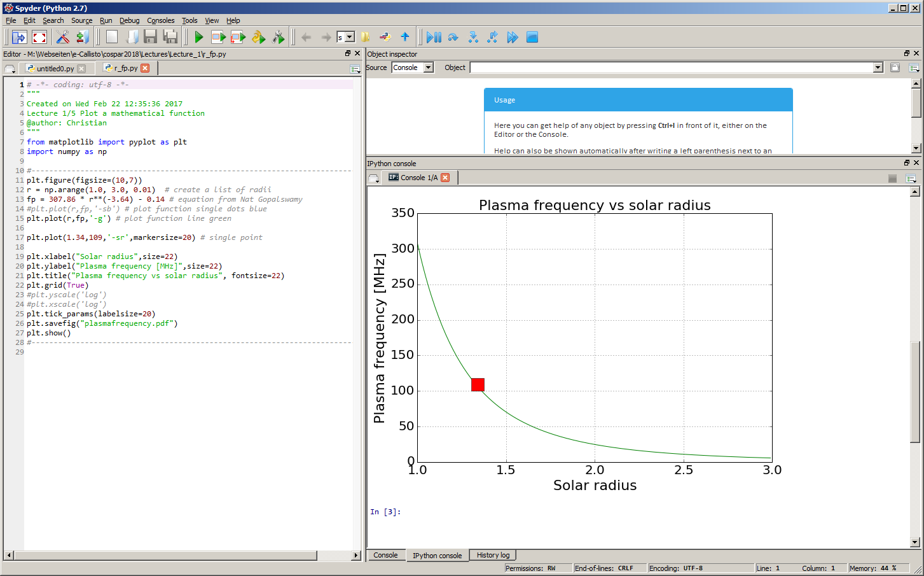Click the blue up-arrow parent directory icon
The height and width of the screenshot is (576, 924).
404,37
